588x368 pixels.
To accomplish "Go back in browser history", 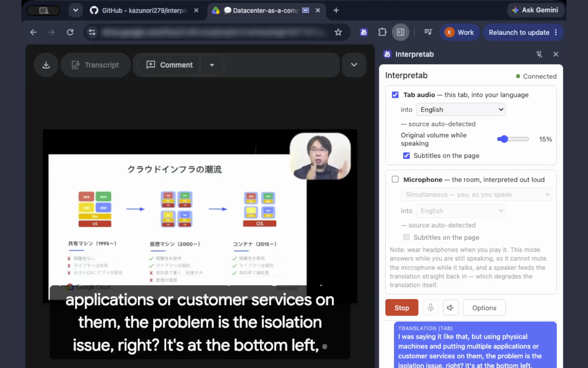I will point(33,32).
